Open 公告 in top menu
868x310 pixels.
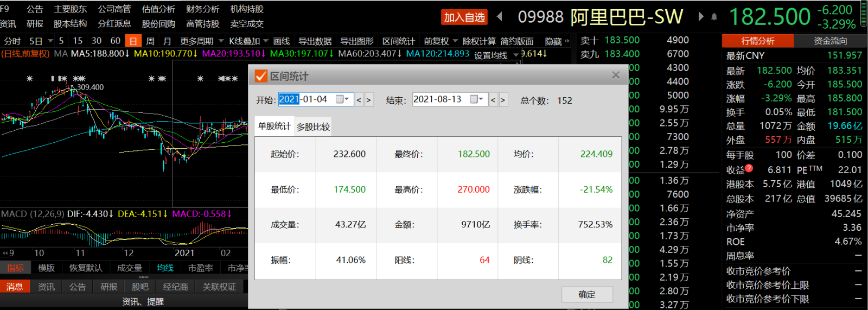point(35,9)
